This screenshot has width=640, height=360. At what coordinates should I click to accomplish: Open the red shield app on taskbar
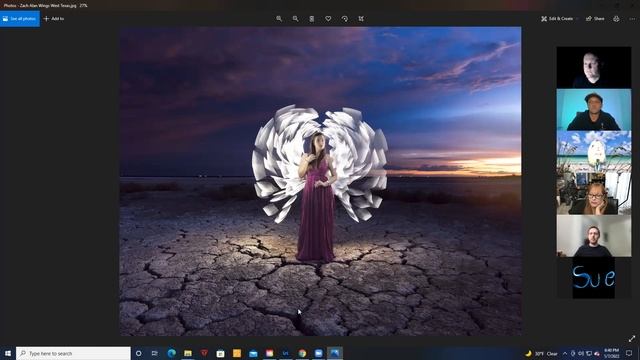[204, 353]
